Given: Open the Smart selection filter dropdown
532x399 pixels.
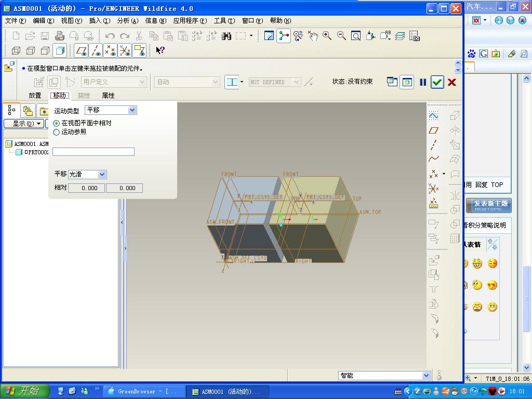Looking at the screenshot, I should pyautogui.click(x=385, y=375).
